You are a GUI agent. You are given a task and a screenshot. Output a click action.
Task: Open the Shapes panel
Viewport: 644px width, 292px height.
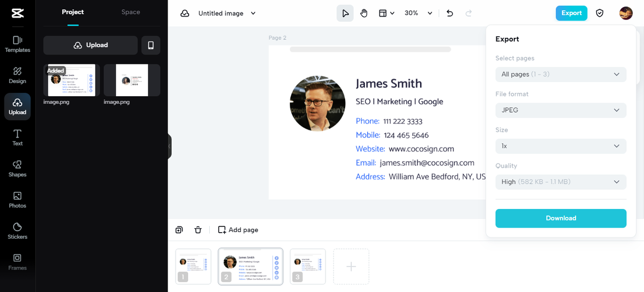17,169
